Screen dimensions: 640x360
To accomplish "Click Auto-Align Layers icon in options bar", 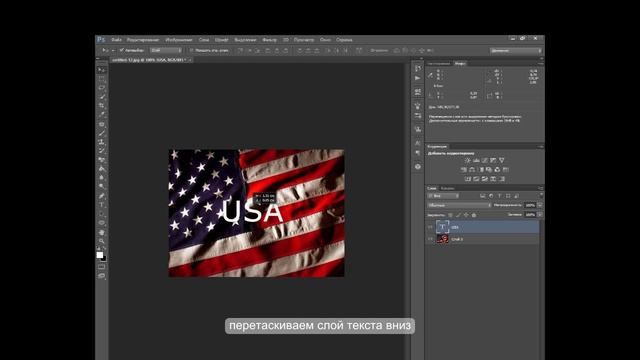I will pos(359,50).
